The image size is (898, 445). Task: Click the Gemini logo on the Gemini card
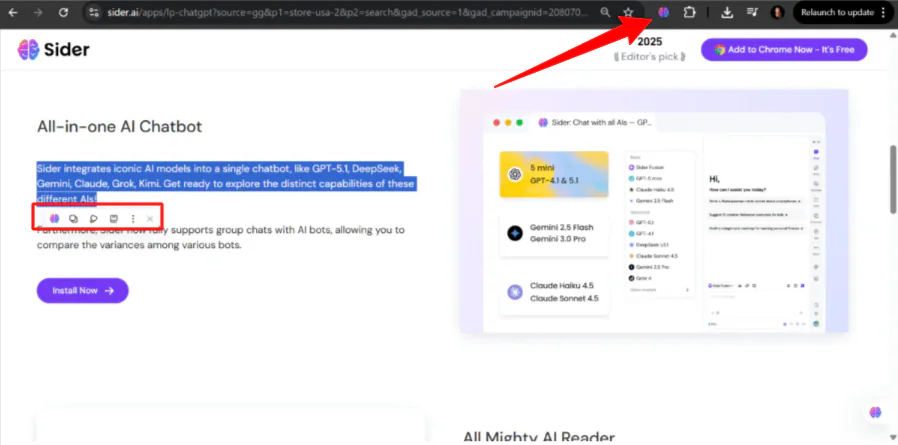(x=515, y=233)
